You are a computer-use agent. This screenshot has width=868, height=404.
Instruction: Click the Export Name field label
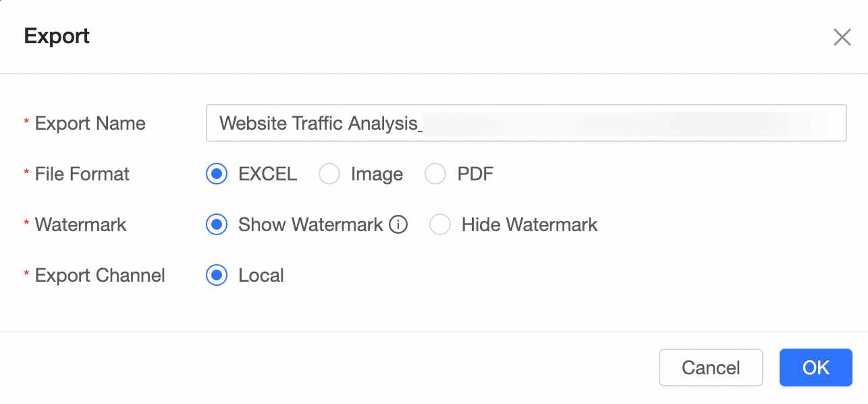pos(90,124)
